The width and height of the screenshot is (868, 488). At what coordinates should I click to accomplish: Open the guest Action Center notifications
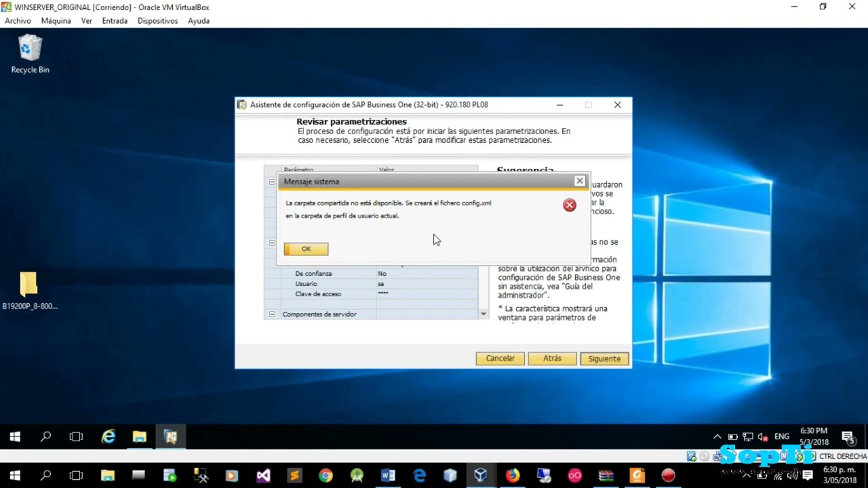click(x=848, y=437)
